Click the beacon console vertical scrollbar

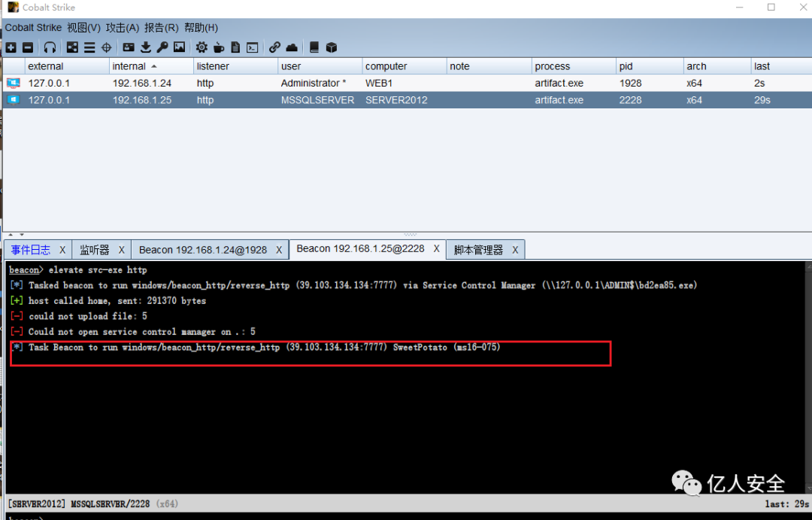[808, 377]
